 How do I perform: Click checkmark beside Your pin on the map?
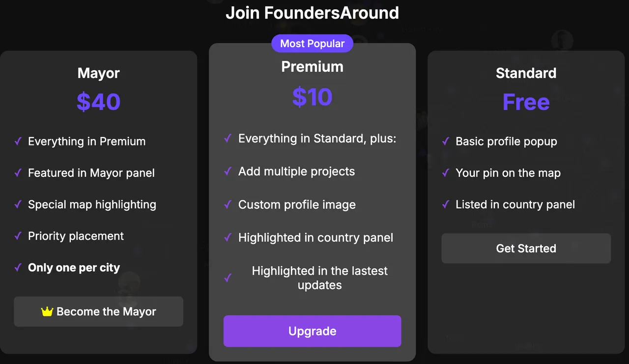446,173
